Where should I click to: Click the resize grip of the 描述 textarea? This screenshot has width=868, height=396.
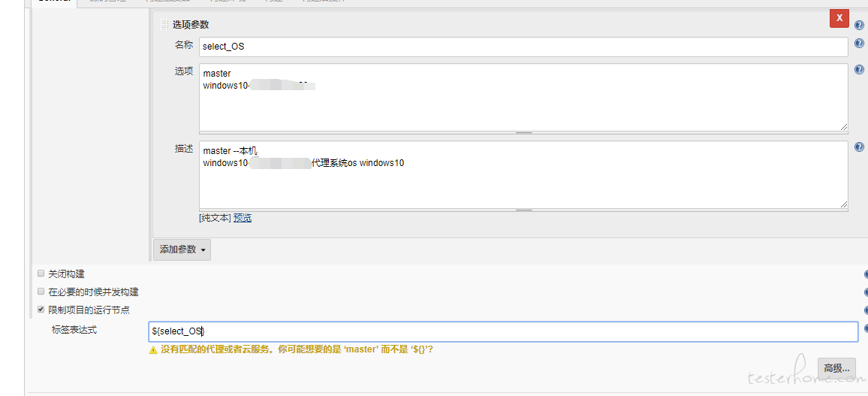(844, 205)
